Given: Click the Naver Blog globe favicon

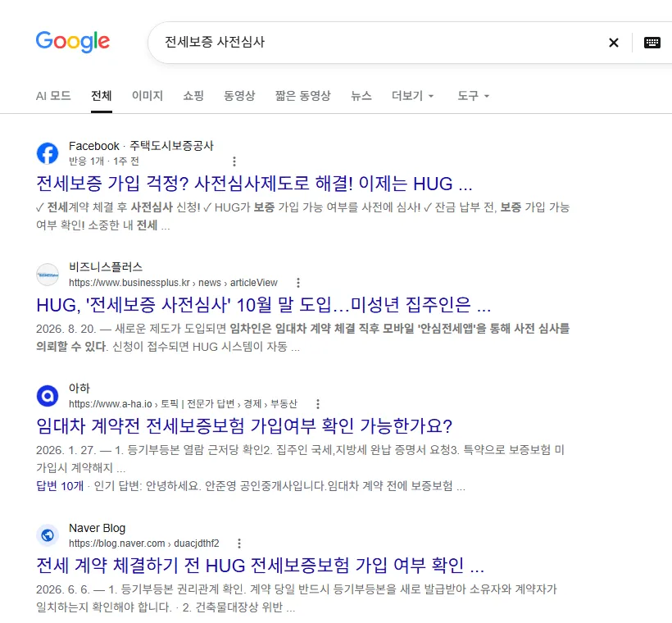Looking at the screenshot, I should pyautogui.click(x=48, y=535).
